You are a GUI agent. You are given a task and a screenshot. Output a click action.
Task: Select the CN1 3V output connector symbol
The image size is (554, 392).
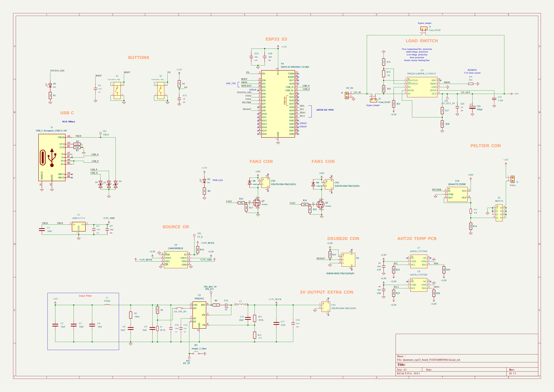326,307
